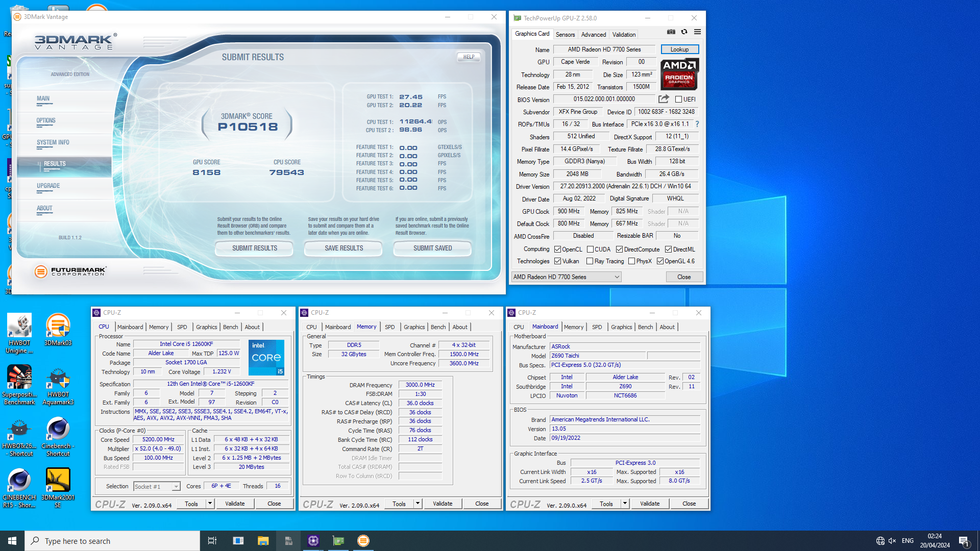The height and width of the screenshot is (551, 980).
Task: Open HWBOTx265 shortcut desktop icon
Action: [19, 437]
